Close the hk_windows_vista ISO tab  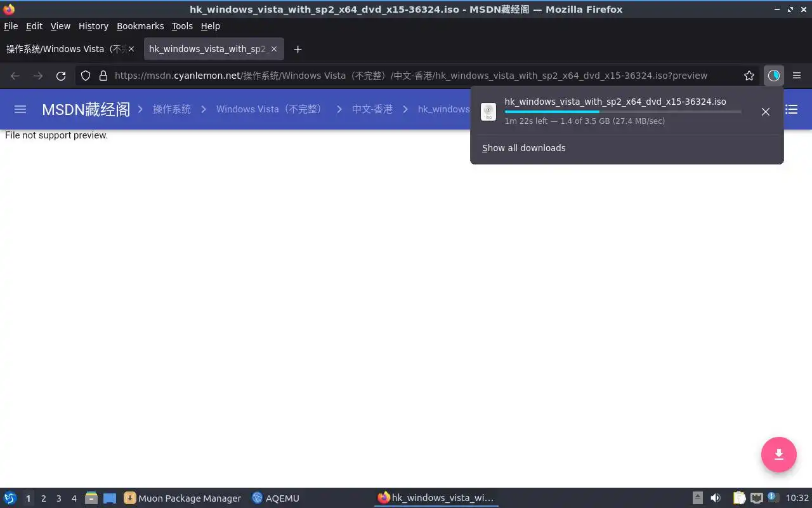[x=274, y=49]
